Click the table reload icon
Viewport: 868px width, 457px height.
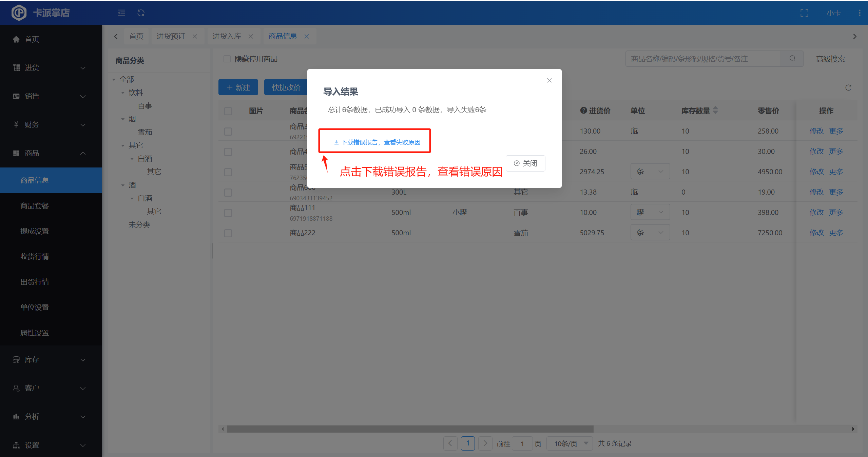click(x=848, y=88)
